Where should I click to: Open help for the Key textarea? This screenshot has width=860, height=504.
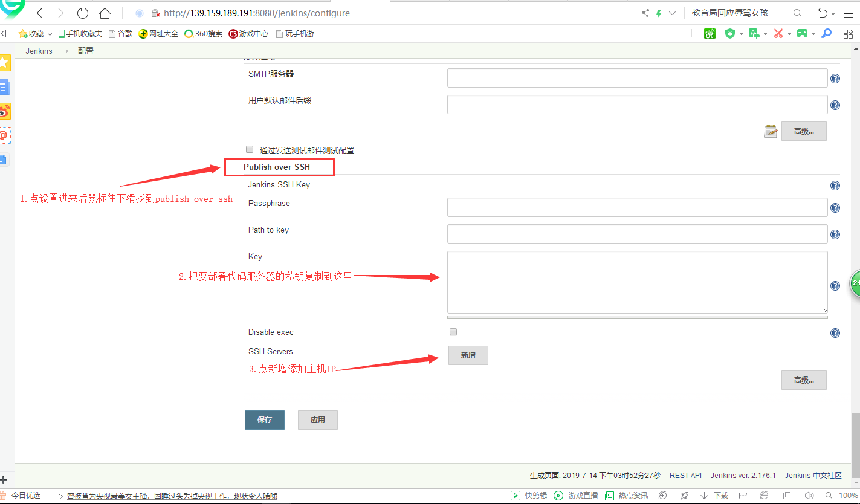click(835, 286)
